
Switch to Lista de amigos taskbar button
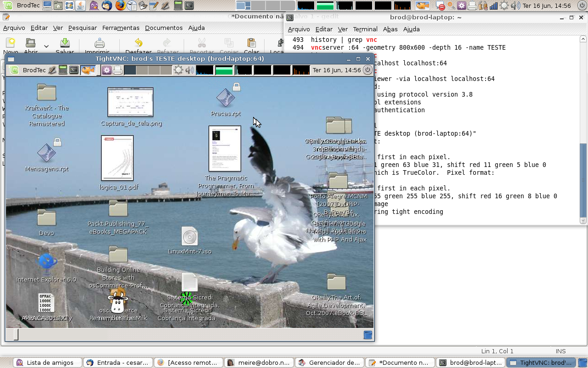(47, 362)
